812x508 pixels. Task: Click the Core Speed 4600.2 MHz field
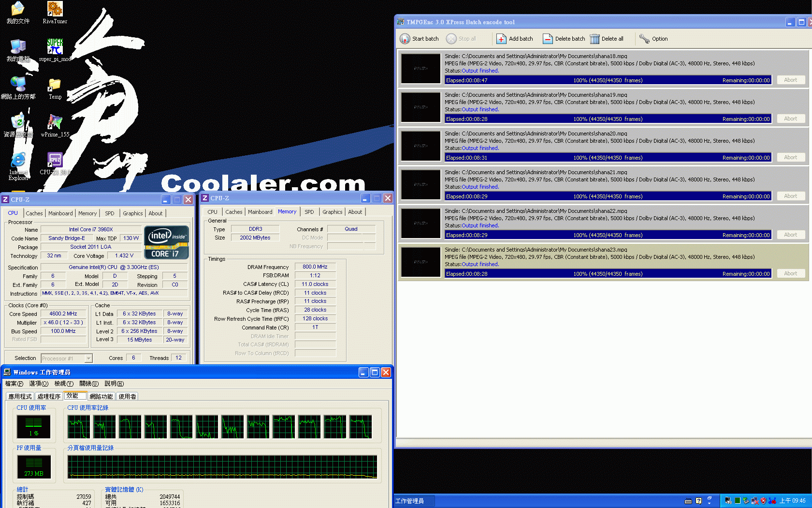63,314
